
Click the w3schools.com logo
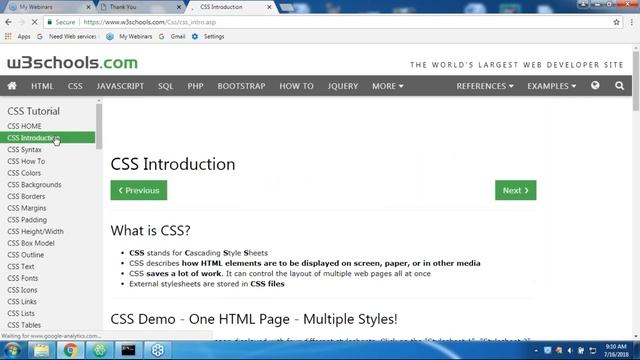[x=72, y=63]
